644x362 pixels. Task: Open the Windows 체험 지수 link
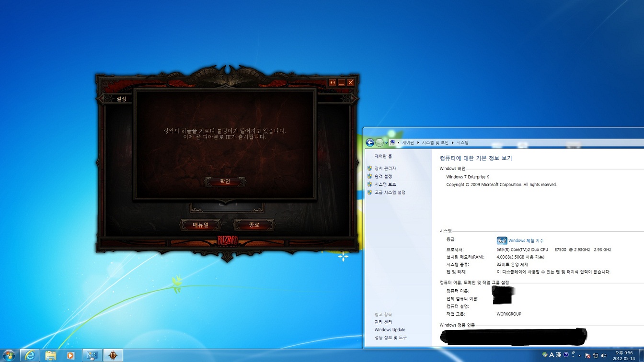pyautogui.click(x=526, y=241)
